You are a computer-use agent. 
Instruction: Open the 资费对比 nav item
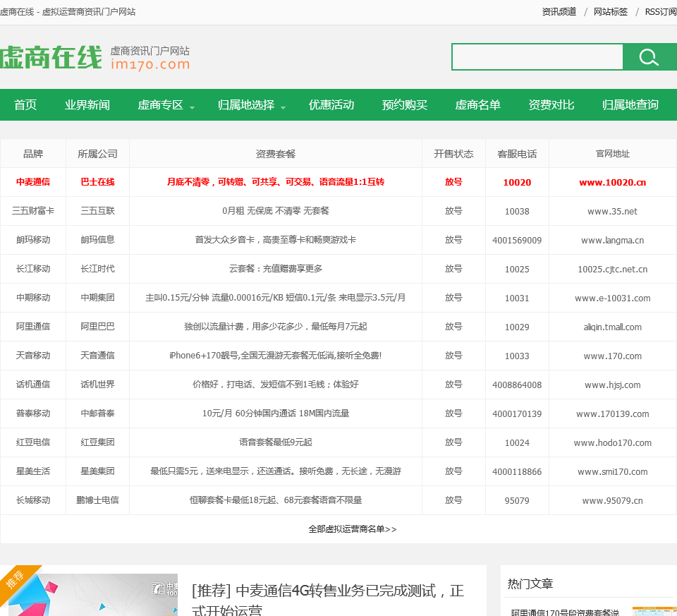tap(551, 104)
